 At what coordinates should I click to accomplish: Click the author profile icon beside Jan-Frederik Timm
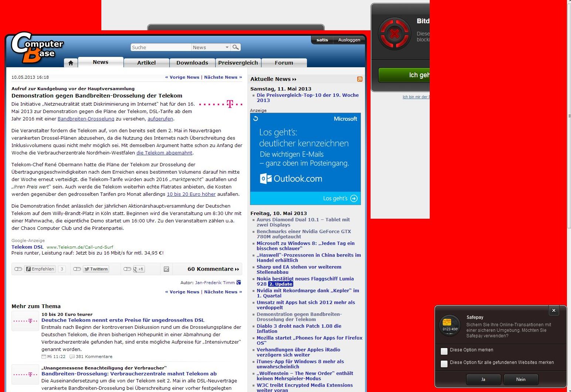(239, 282)
